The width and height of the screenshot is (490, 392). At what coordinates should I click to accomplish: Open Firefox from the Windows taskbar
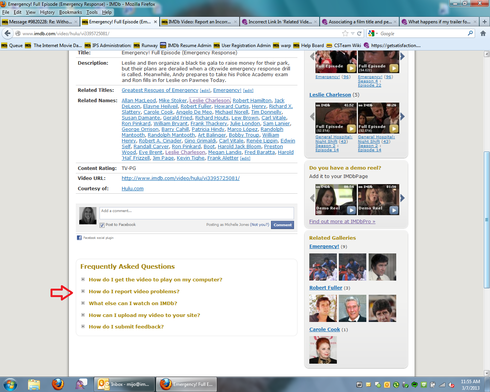58,384
